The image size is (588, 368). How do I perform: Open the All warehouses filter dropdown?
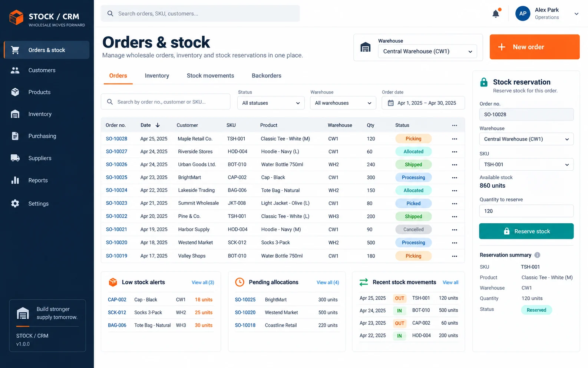tap(343, 103)
